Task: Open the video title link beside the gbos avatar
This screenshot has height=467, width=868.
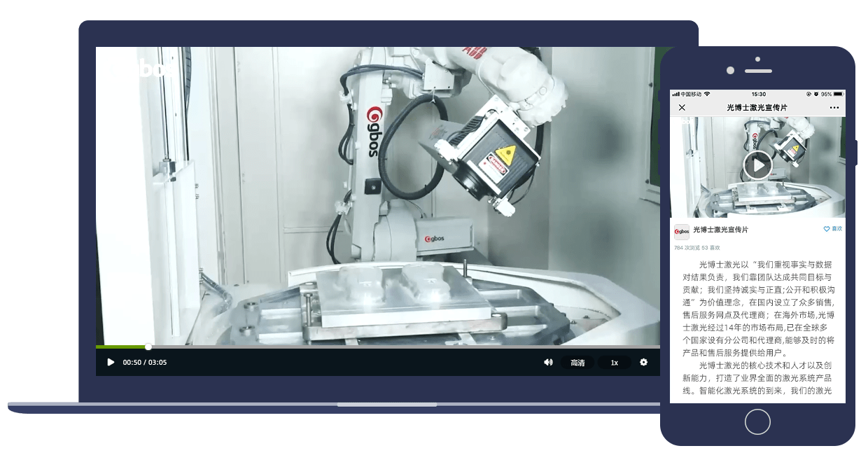Action: tap(720, 230)
